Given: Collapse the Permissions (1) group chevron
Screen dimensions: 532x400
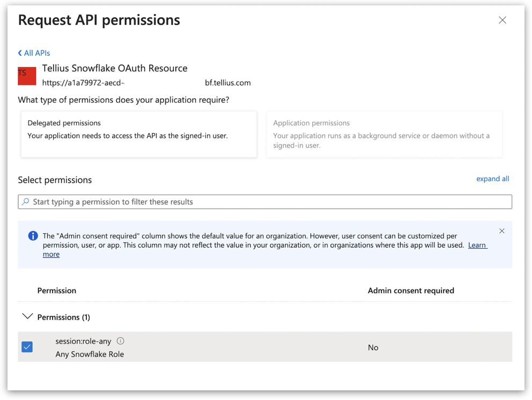Looking at the screenshot, I should (x=27, y=317).
